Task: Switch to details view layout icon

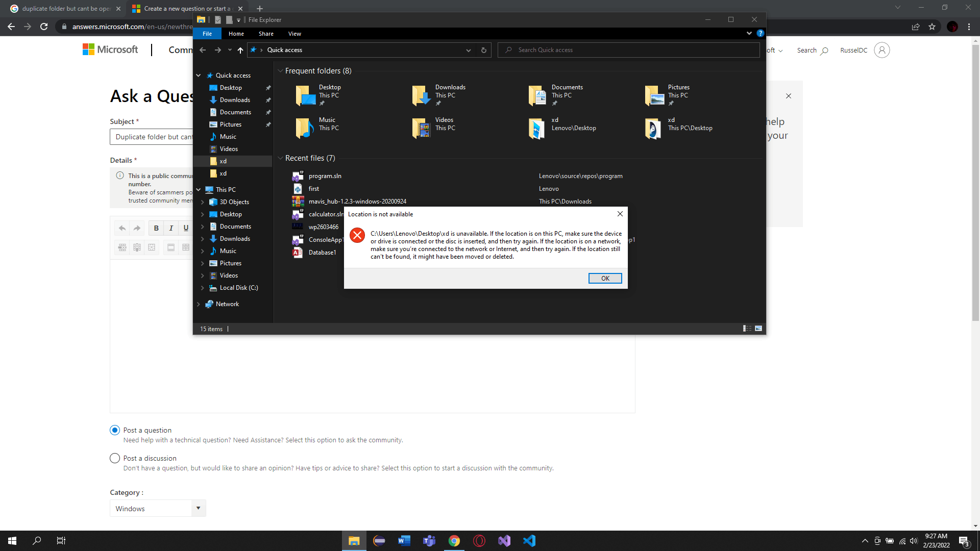Action: tap(747, 329)
